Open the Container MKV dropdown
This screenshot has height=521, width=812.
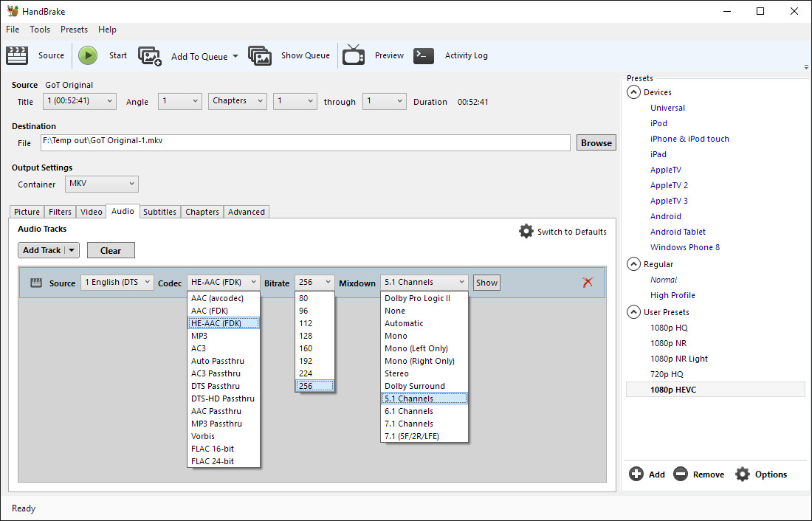tap(102, 184)
